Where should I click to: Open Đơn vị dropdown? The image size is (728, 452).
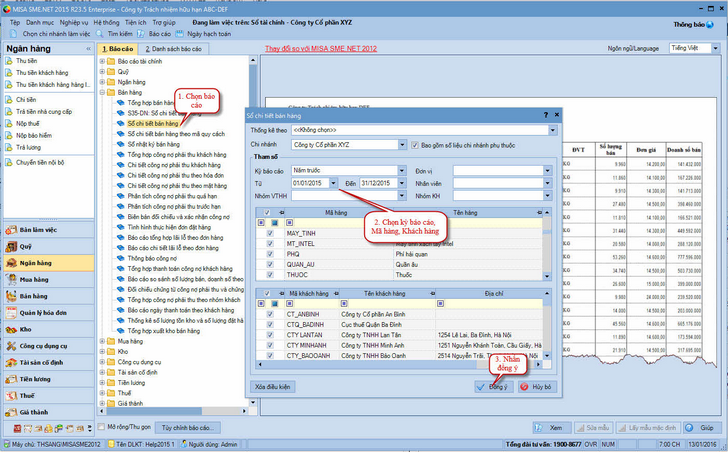[548, 171]
